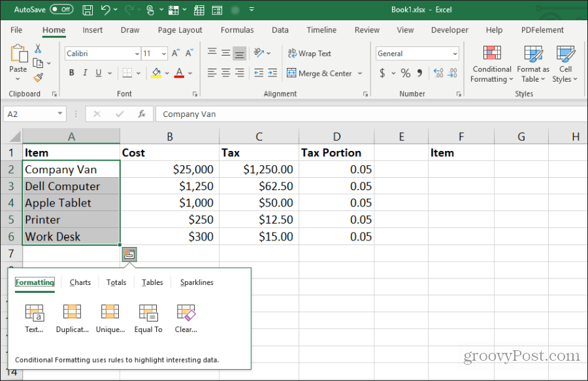The height and width of the screenshot is (381, 588).
Task: Toggle bottom vertical alignment
Action: [240, 53]
